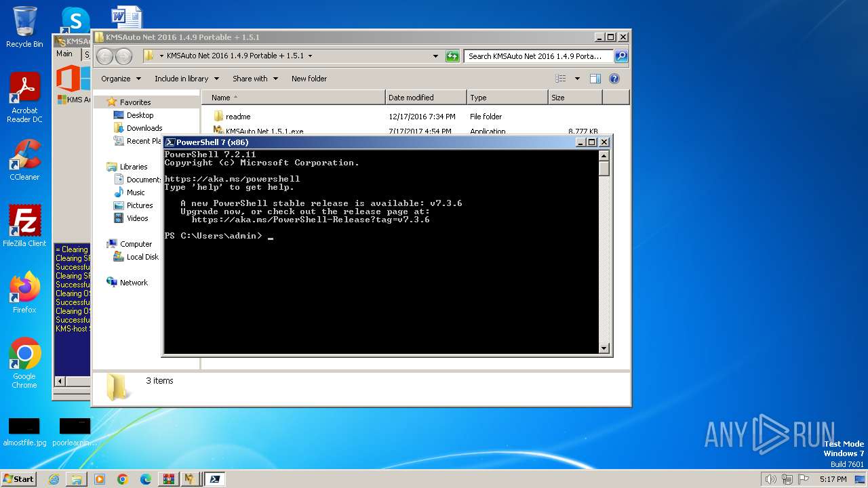Select poorlearnin... file on desktop
Screen dimensions: 868x488
coord(75,432)
